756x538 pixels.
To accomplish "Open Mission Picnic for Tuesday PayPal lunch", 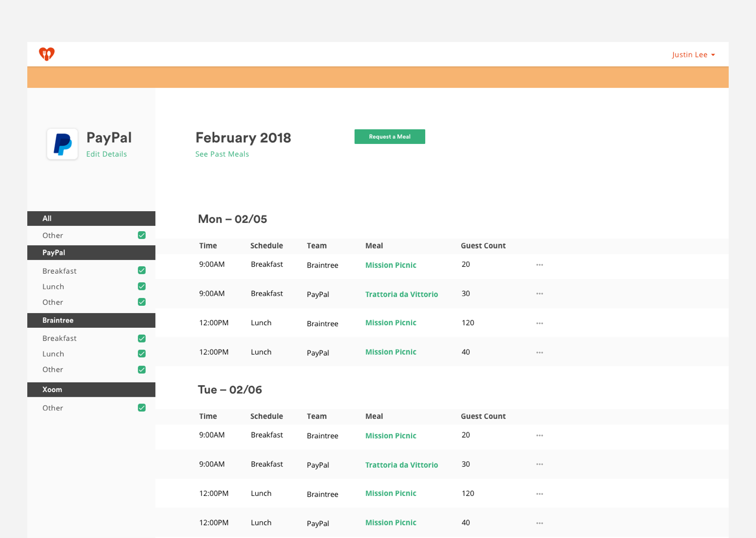I will [x=391, y=523].
